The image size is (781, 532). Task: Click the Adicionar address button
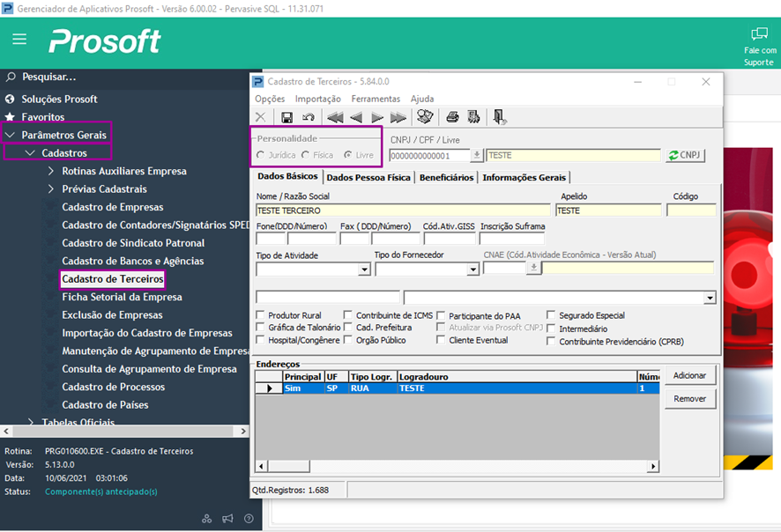pyautogui.click(x=689, y=375)
